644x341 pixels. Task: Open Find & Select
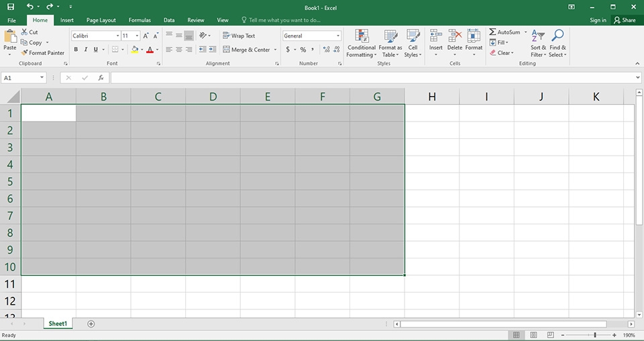pos(557,44)
